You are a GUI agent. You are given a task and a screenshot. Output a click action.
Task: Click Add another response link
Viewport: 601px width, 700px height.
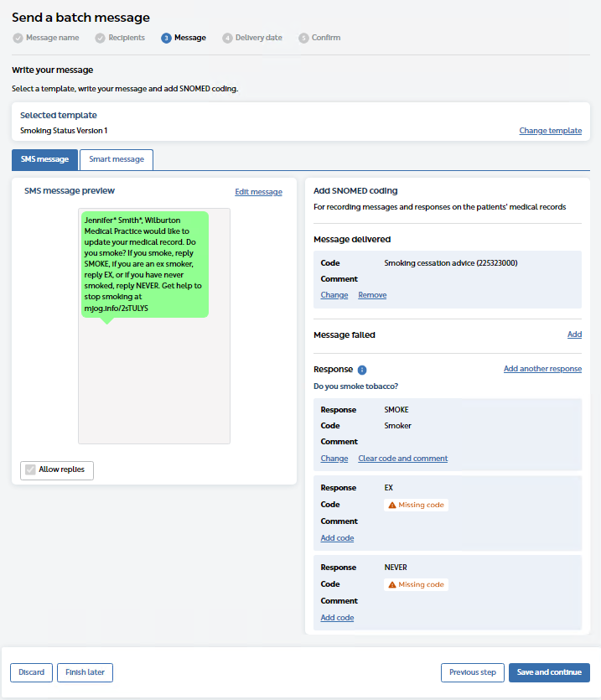click(542, 369)
